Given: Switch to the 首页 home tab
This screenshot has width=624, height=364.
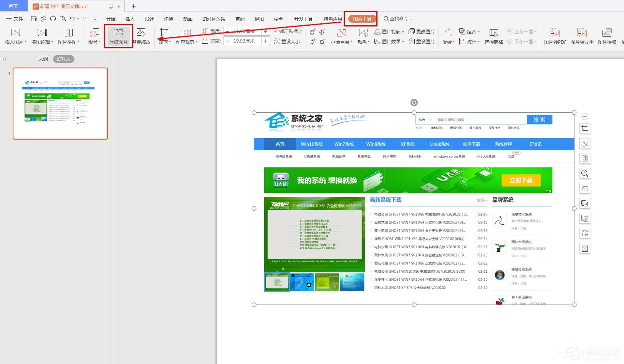Looking at the screenshot, I should click(x=13, y=6).
